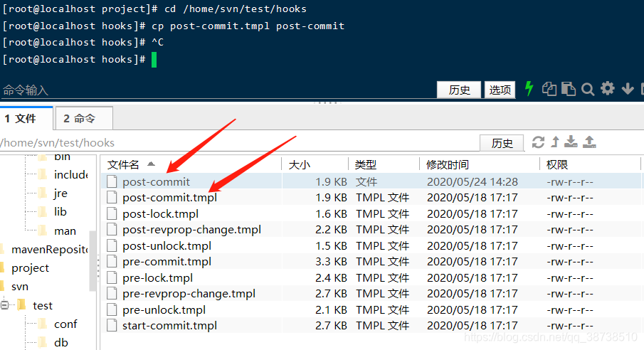Screen dimensions: 644x350
Task: Select post-lock.tmpl file
Action: (x=160, y=213)
